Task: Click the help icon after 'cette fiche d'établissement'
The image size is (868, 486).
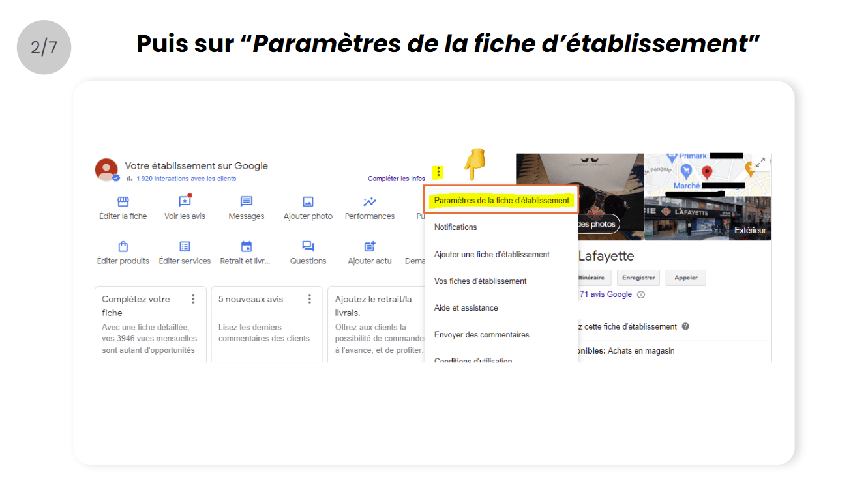Action: 685,326
